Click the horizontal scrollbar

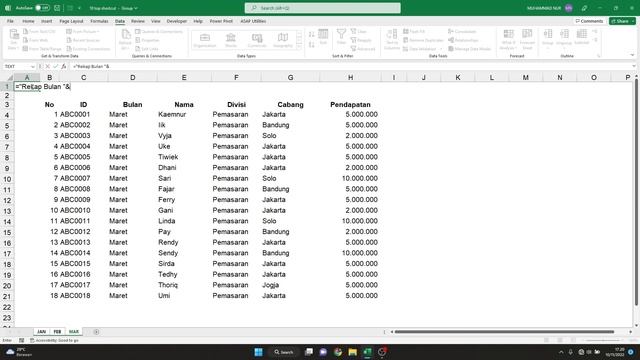pyautogui.click(x=504, y=332)
